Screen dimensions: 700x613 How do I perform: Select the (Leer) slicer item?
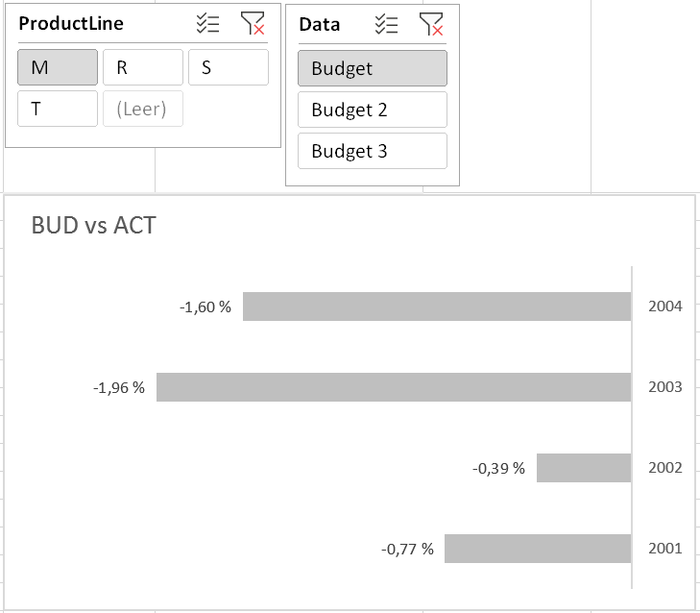pos(142,109)
